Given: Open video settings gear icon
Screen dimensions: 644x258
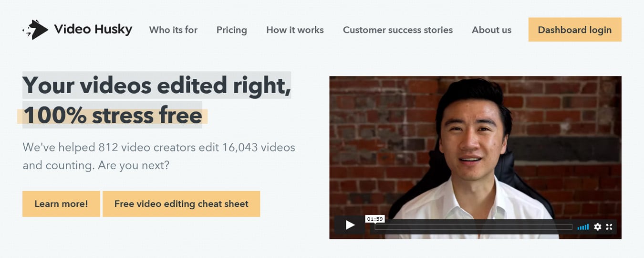Looking at the screenshot, I should pos(597,227).
